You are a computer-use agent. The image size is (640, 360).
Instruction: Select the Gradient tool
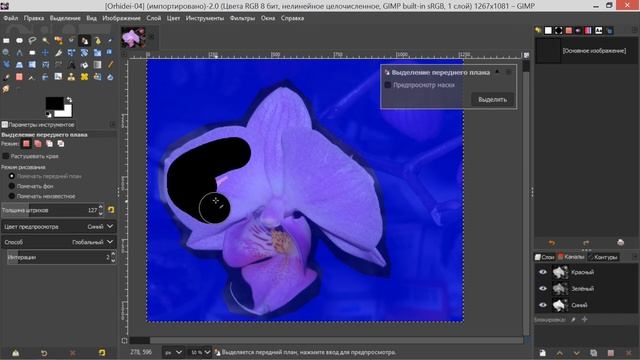coord(98,65)
